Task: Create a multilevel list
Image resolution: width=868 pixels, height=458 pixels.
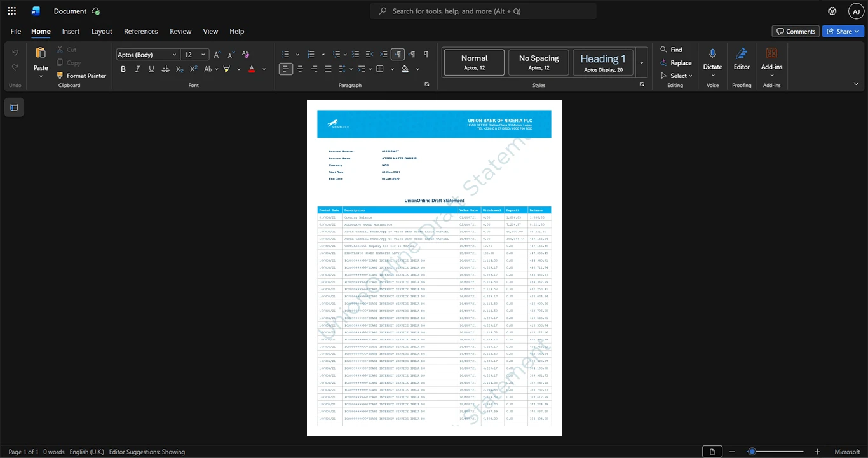Action: click(x=337, y=55)
